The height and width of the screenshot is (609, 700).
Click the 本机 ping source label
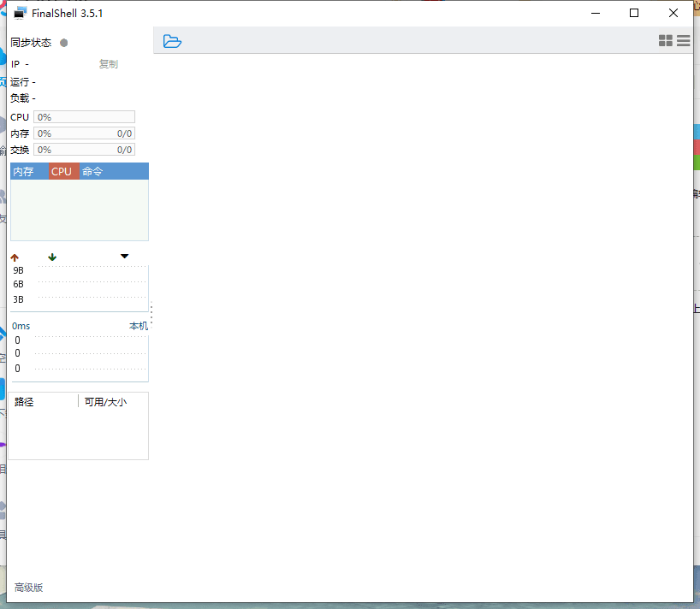(x=138, y=326)
